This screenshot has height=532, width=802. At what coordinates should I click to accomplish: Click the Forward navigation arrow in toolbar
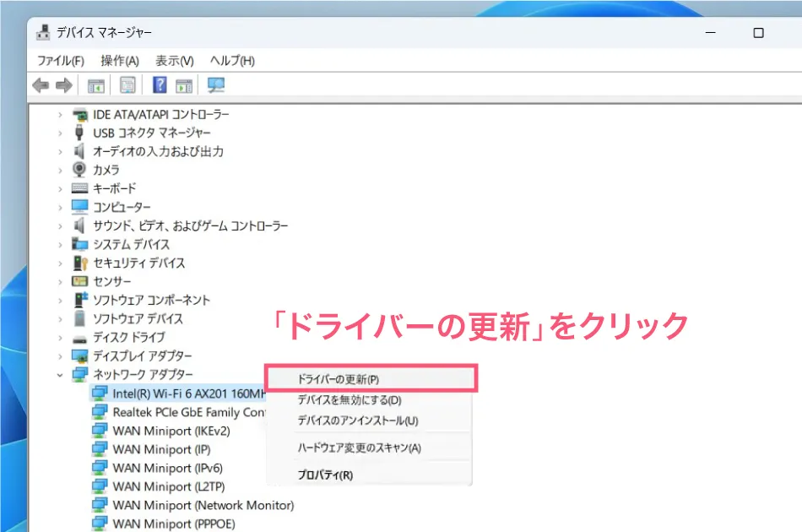click(64, 84)
